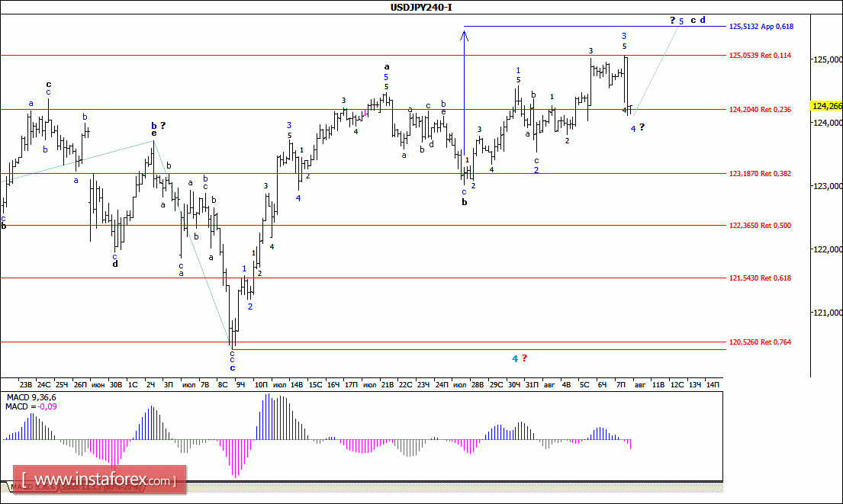The image size is (843, 504).
Task: Click the 120,5260 Ret 0,764 level label
Action: pos(760,342)
